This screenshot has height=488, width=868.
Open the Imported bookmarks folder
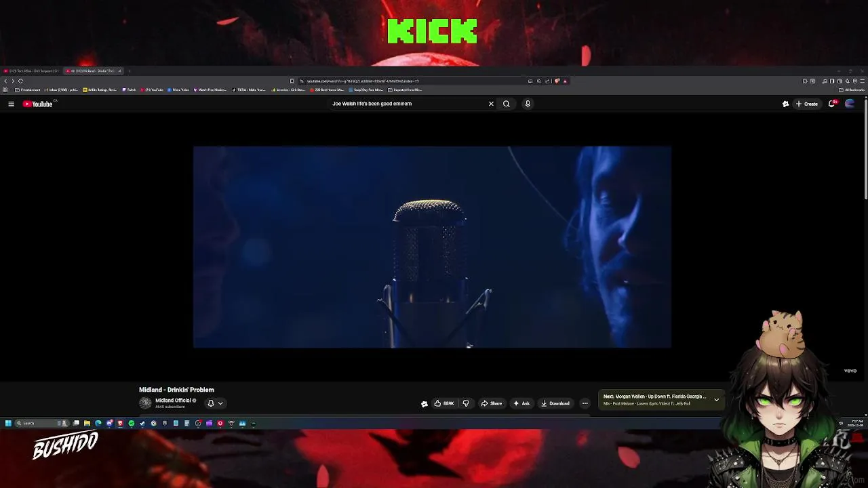(405, 89)
